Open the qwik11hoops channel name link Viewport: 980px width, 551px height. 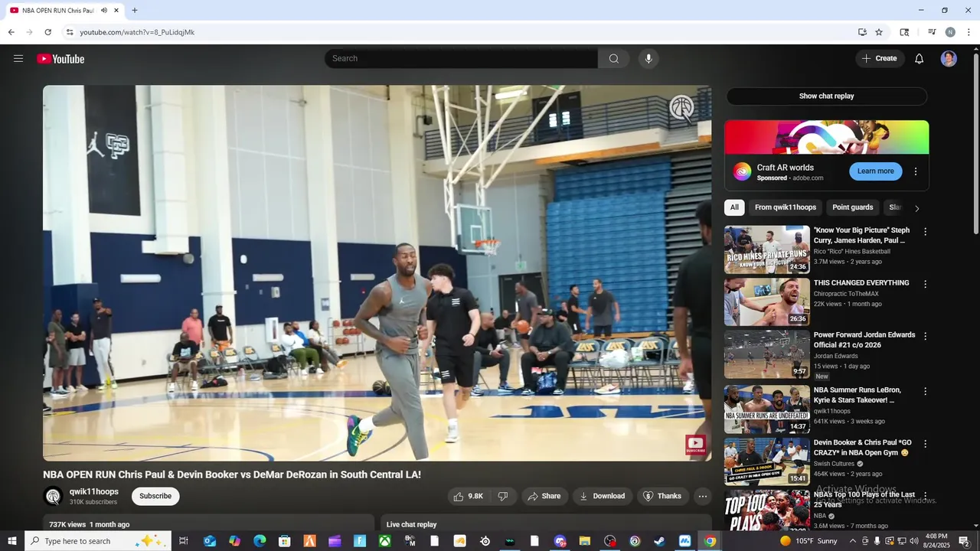[x=94, y=491]
